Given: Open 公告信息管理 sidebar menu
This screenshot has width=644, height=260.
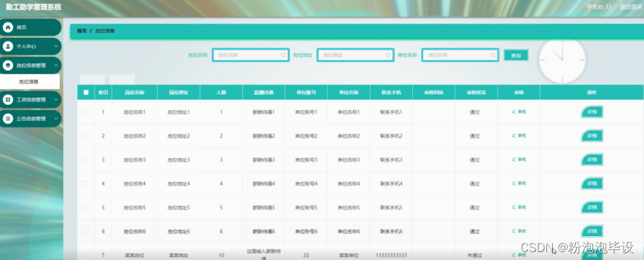Looking at the screenshot, I should [x=30, y=119].
